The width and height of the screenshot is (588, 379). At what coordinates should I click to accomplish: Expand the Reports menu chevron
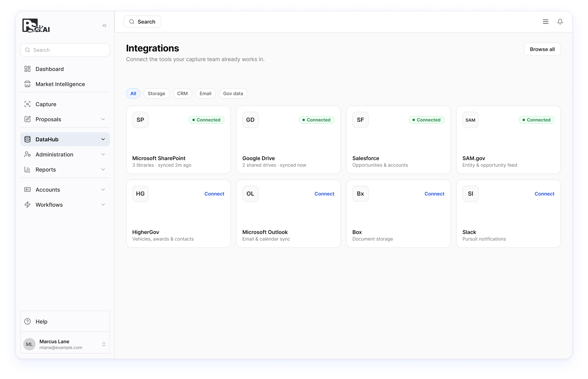pyautogui.click(x=103, y=169)
